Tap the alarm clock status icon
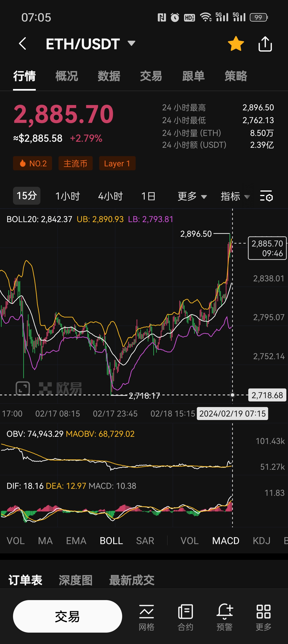 [175, 17]
